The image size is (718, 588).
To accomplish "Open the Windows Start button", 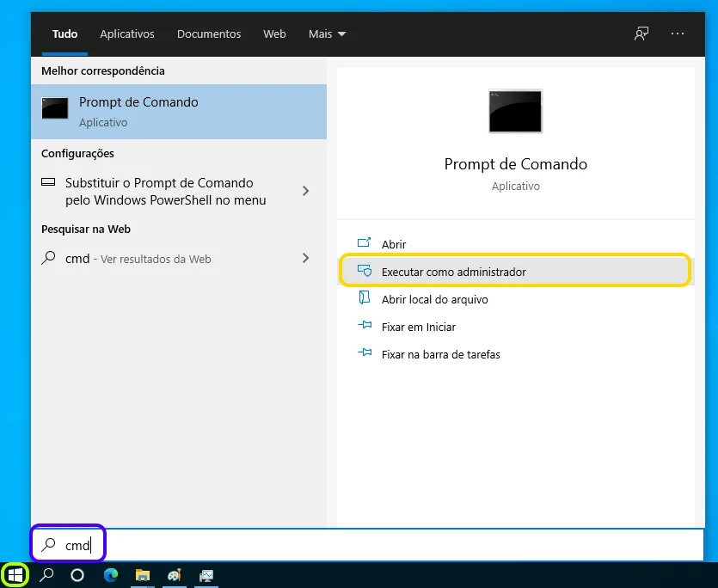I will click(15, 575).
